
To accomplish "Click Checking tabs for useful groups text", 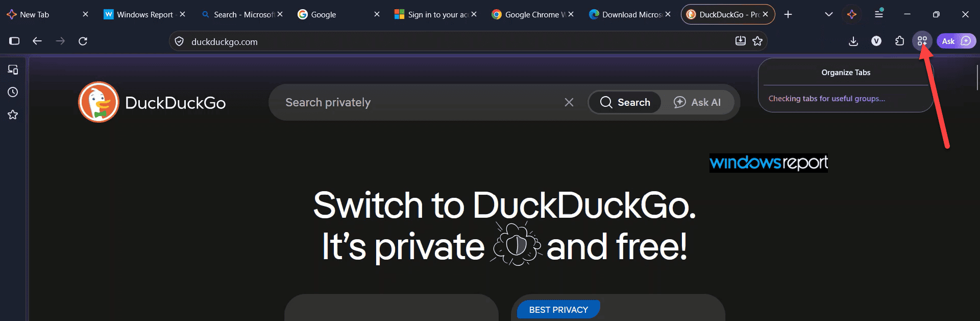I will click(827, 99).
